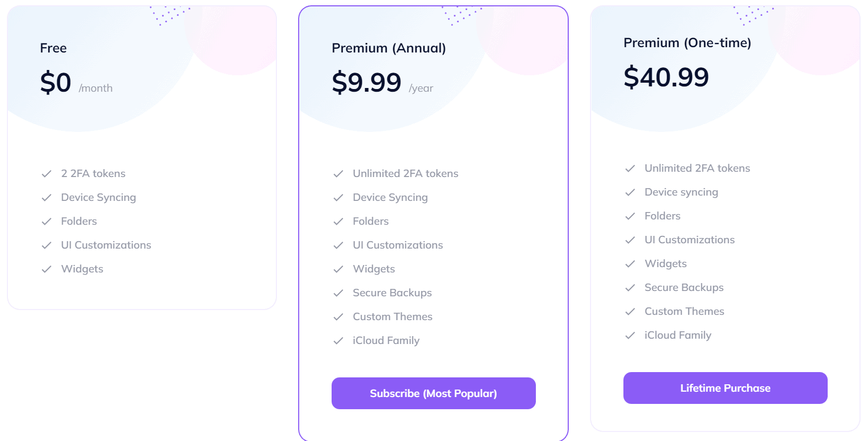Select 'Secure Backups' in the One-time plan

point(683,287)
